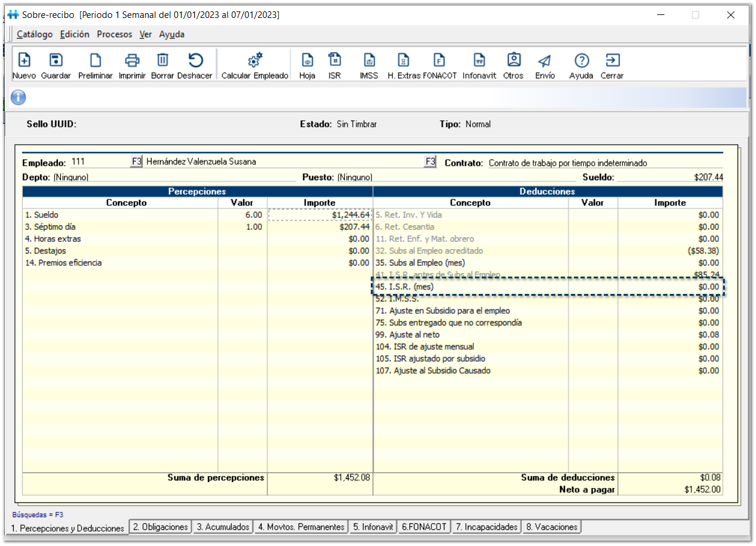This screenshot has height=546, width=756.
Task: Click the Empleado number input field
Action: (99, 162)
